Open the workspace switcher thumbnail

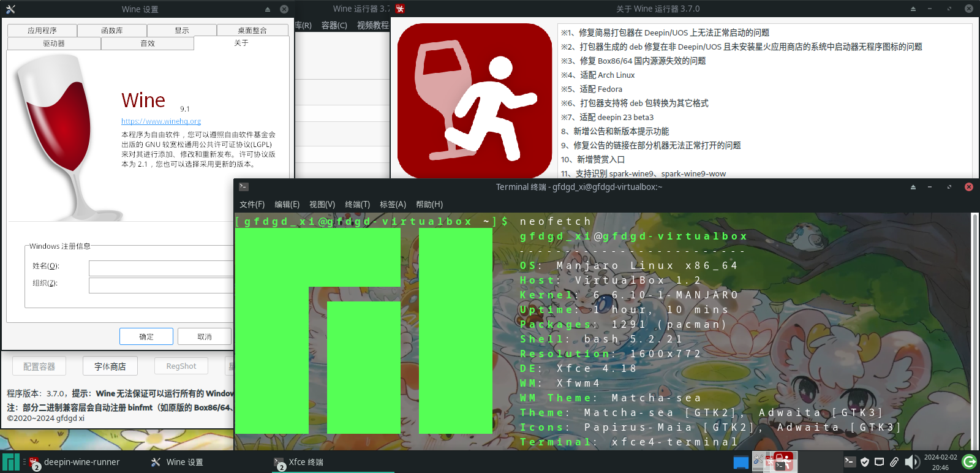[774, 462]
